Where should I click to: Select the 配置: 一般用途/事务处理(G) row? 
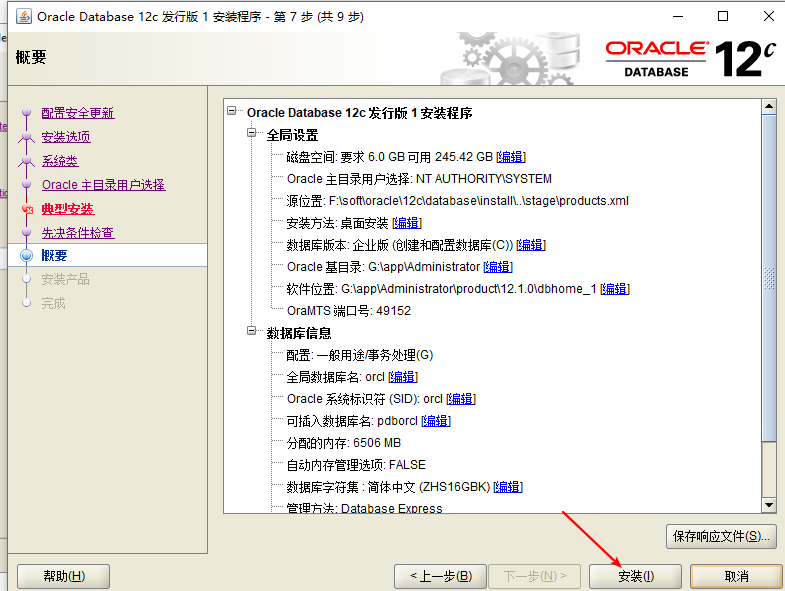pyautogui.click(x=359, y=355)
